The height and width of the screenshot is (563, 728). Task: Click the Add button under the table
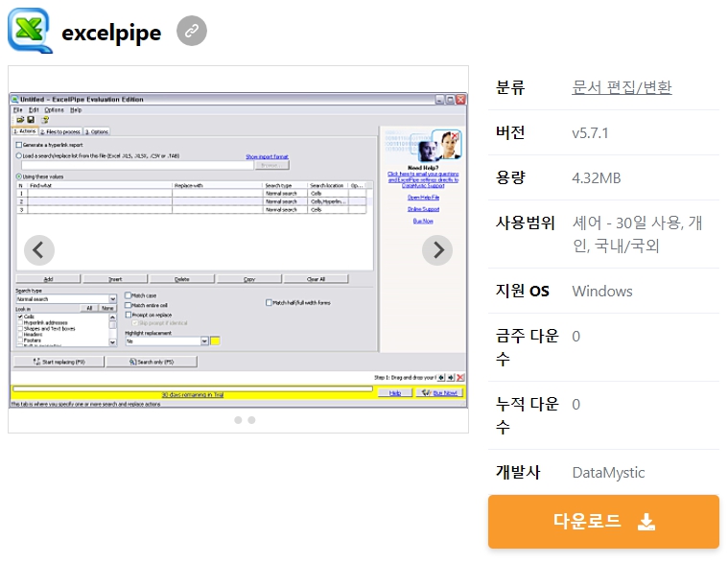point(48,279)
